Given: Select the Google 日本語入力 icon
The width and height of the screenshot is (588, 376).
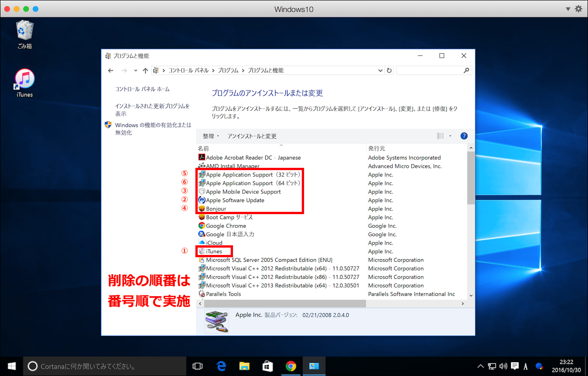Looking at the screenshot, I should pos(202,234).
